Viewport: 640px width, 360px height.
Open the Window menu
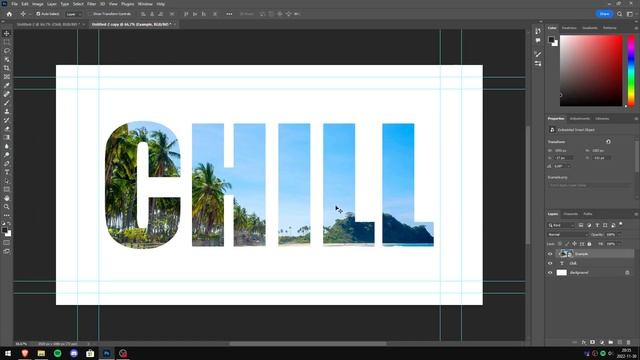(145, 4)
